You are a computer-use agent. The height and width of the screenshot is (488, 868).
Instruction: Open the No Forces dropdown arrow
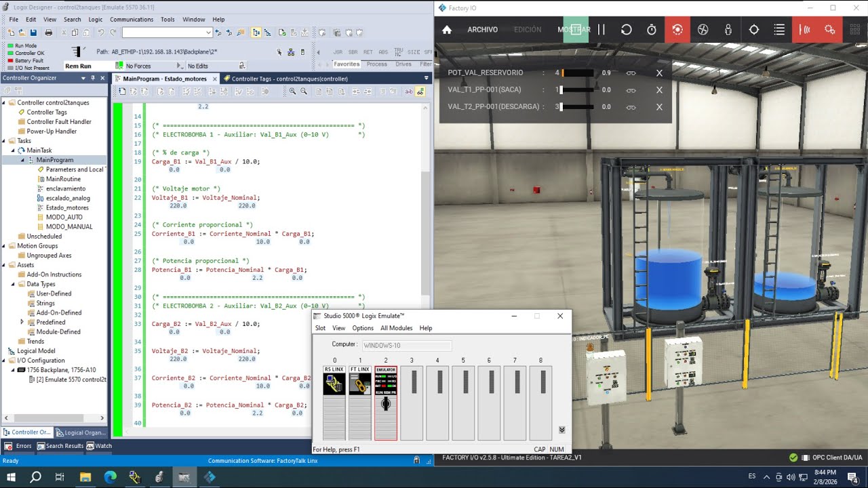coord(179,66)
